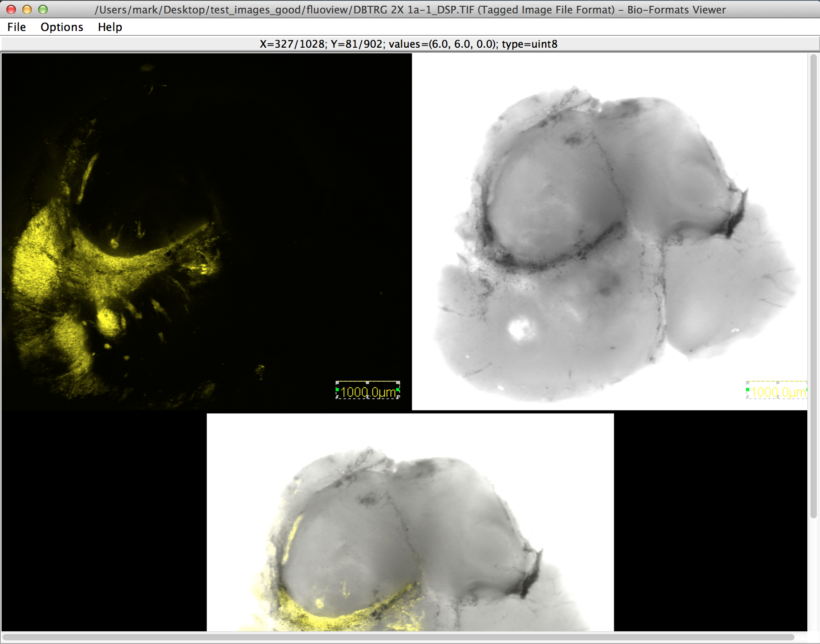Click the green handle left of the fluorescence scale bar
Image resolution: width=820 pixels, height=644 pixels.
pos(337,390)
